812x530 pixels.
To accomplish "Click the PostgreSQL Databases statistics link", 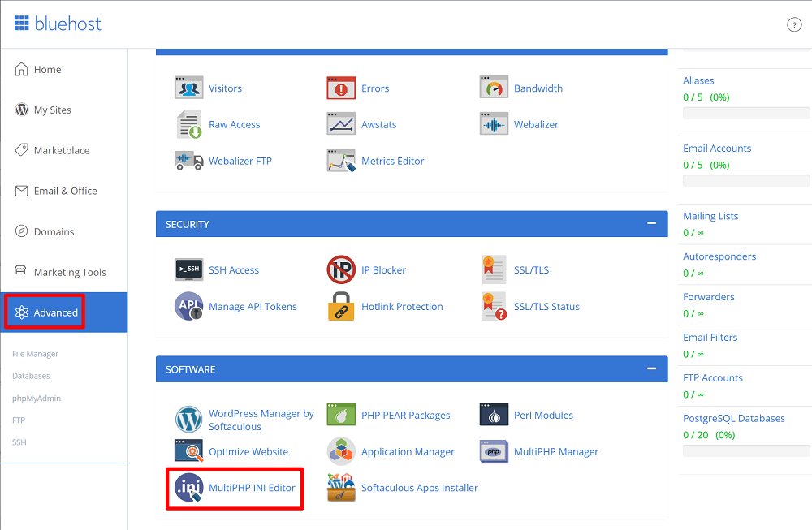I will [734, 418].
